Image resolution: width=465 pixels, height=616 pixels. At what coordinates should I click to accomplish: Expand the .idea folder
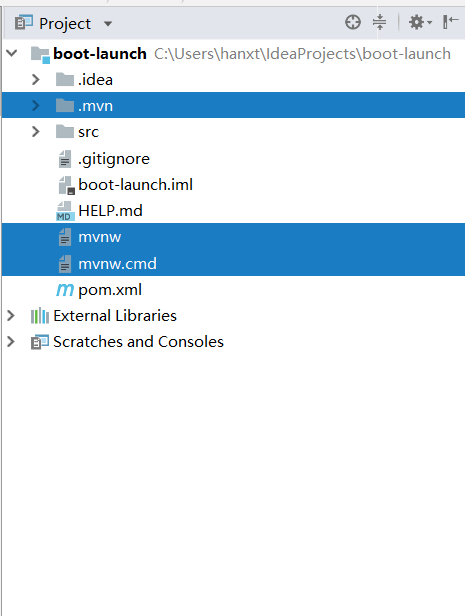(x=35, y=80)
